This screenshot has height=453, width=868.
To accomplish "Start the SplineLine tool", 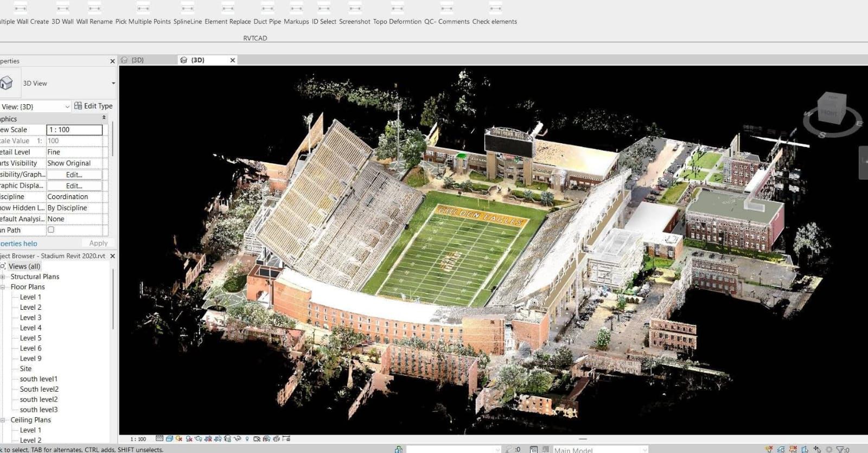I will click(188, 15).
